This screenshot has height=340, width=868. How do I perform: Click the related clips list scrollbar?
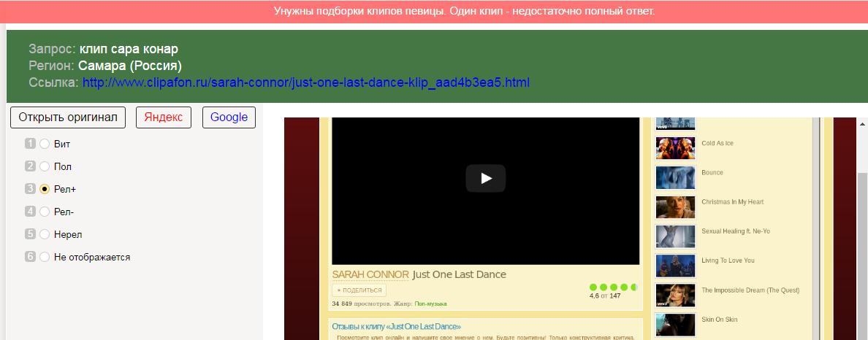click(815, 227)
